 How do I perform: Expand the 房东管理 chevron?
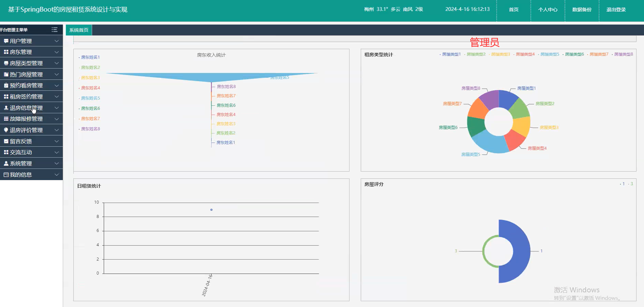point(57,52)
